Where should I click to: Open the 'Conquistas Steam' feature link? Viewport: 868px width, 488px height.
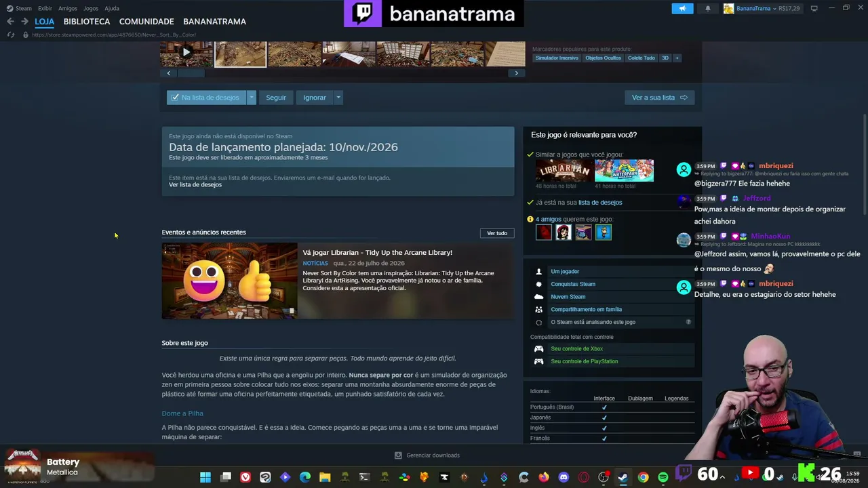573,285
